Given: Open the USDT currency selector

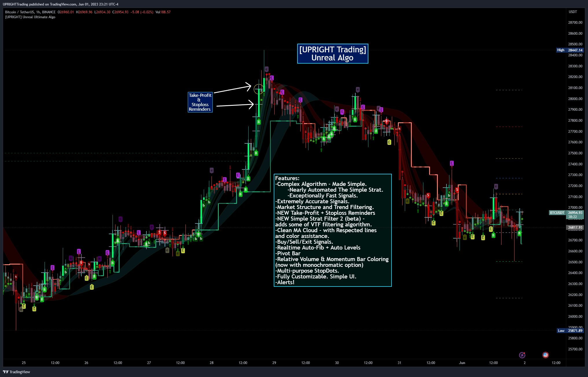Looking at the screenshot, I should [573, 12].
